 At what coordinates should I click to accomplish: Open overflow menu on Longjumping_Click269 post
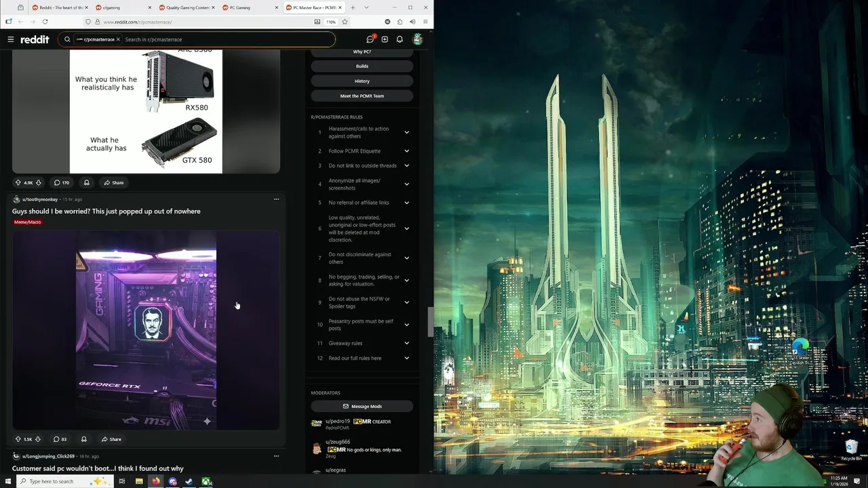(276, 456)
